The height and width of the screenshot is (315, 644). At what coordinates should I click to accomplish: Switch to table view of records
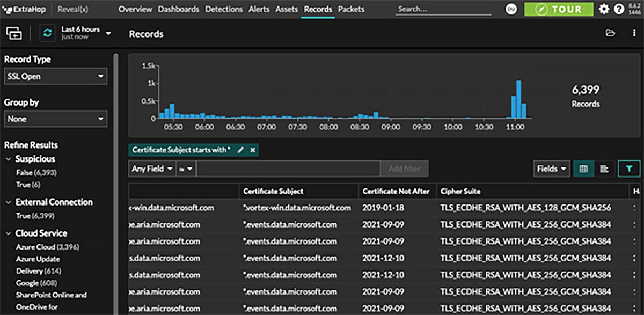click(x=583, y=169)
